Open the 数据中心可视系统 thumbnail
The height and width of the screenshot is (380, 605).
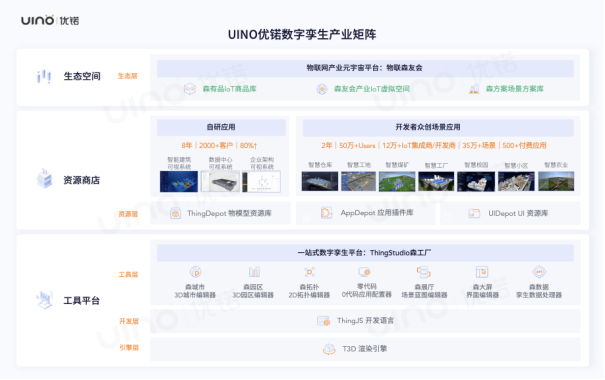click(220, 181)
